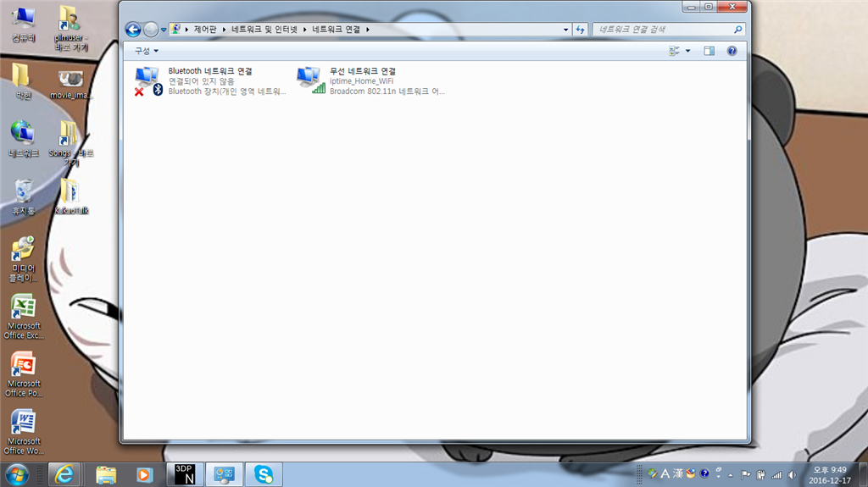The width and height of the screenshot is (868, 487).
Task: Click the Show desktop strip
Action: point(863,475)
